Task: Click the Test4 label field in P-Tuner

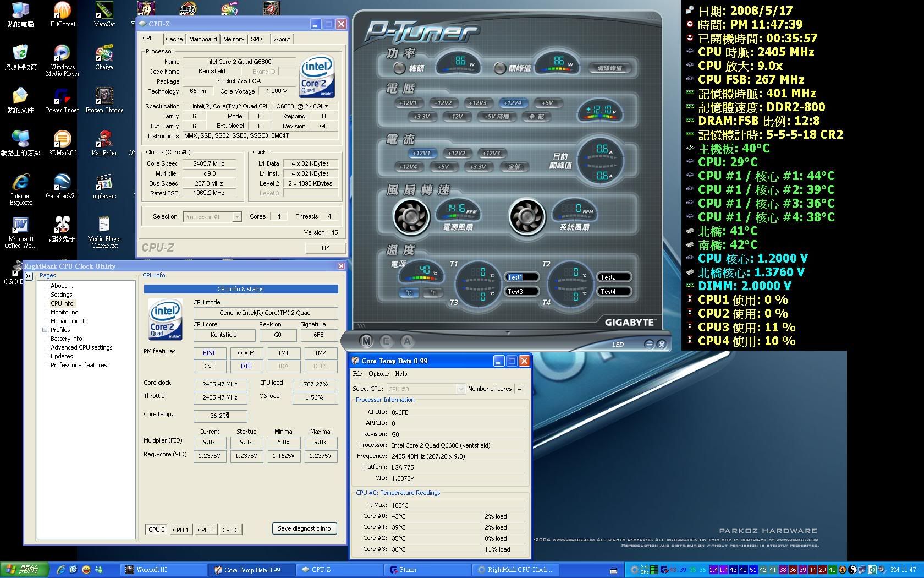Action: tap(614, 291)
